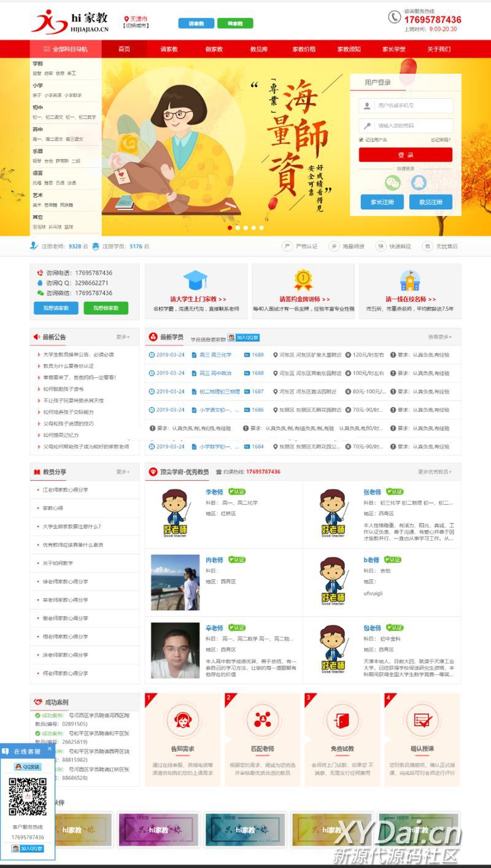Click the red 登录 button
The height and width of the screenshot is (868, 491).
(406, 155)
